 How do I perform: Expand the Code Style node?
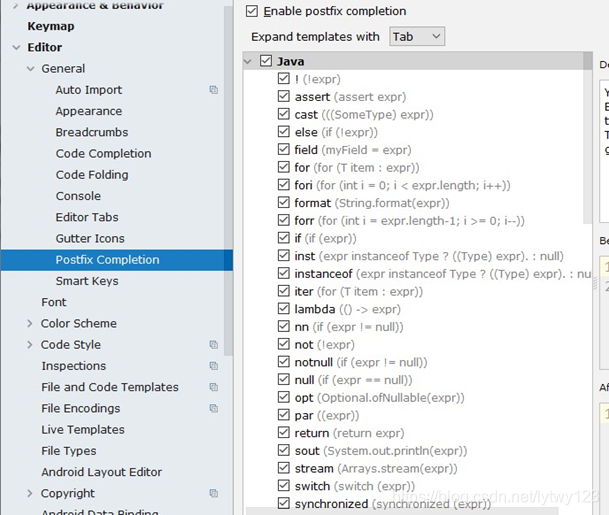[x=30, y=344]
